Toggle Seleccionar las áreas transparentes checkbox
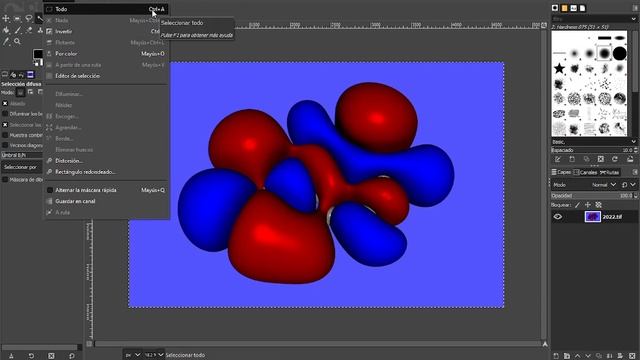 pyautogui.click(x=5, y=124)
